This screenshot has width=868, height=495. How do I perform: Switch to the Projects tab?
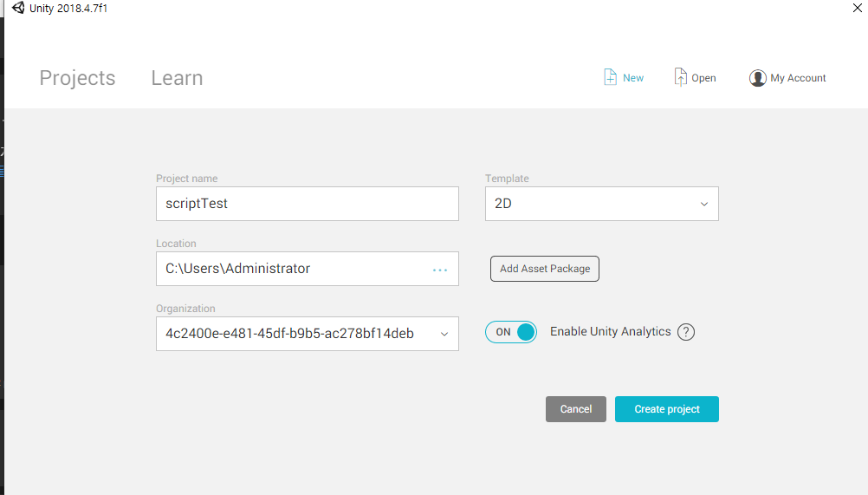coord(77,78)
